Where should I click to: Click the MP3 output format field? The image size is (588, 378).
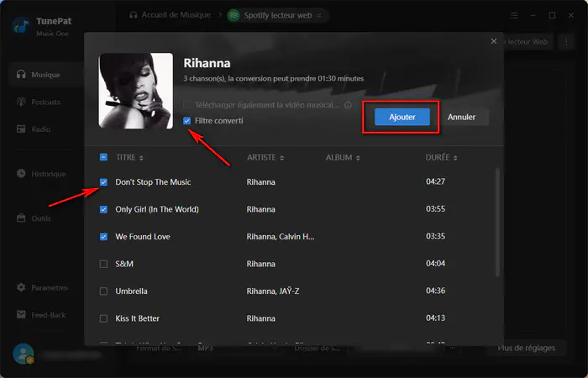(x=236, y=349)
